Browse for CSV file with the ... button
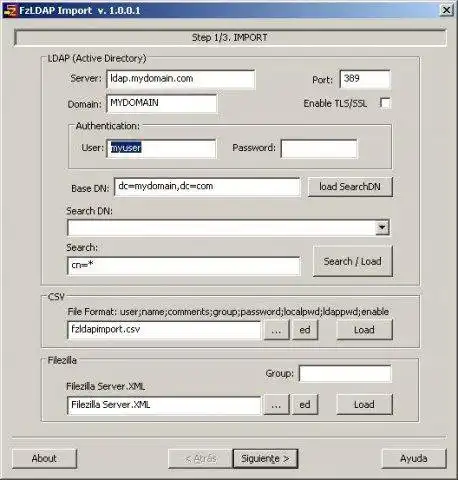The image size is (458, 480). click(276, 330)
